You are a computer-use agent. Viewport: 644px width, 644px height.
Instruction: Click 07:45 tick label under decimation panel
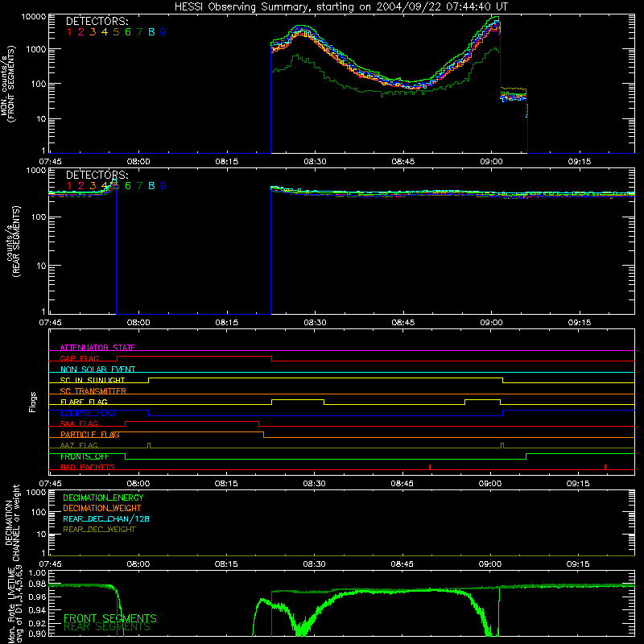(x=50, y=564)
